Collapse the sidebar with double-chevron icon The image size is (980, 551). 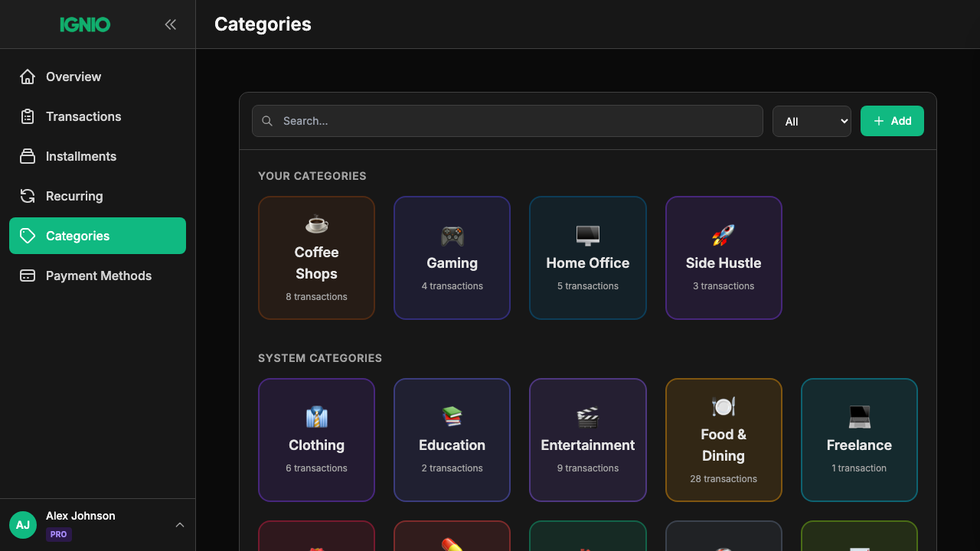pos(170,24)
